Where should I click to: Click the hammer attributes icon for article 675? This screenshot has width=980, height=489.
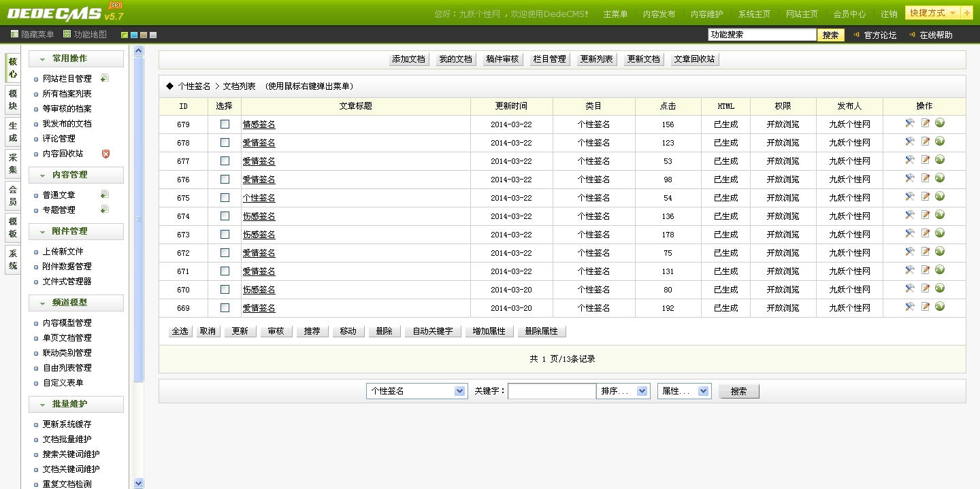pyautogui.click(x=910, y=197)
